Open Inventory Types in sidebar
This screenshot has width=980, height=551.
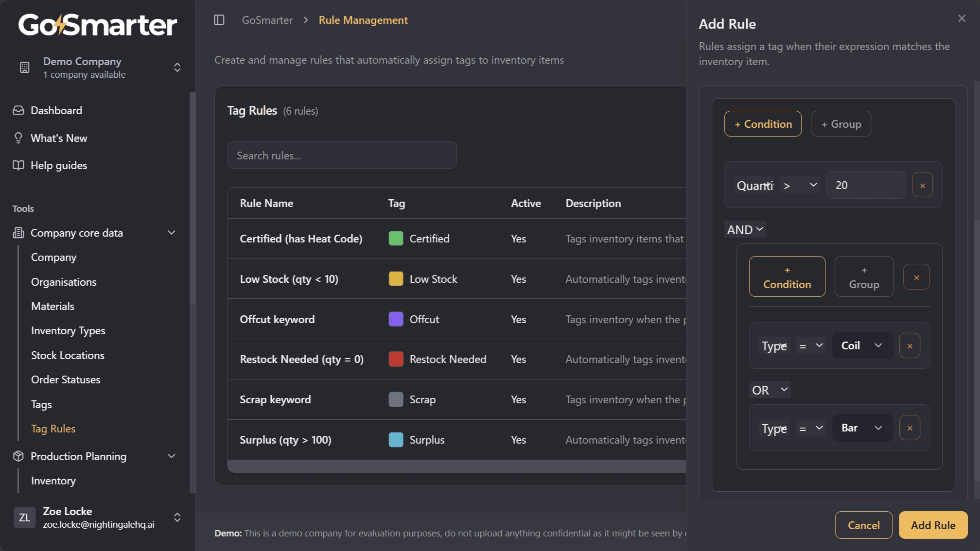(x=68, y=330)
